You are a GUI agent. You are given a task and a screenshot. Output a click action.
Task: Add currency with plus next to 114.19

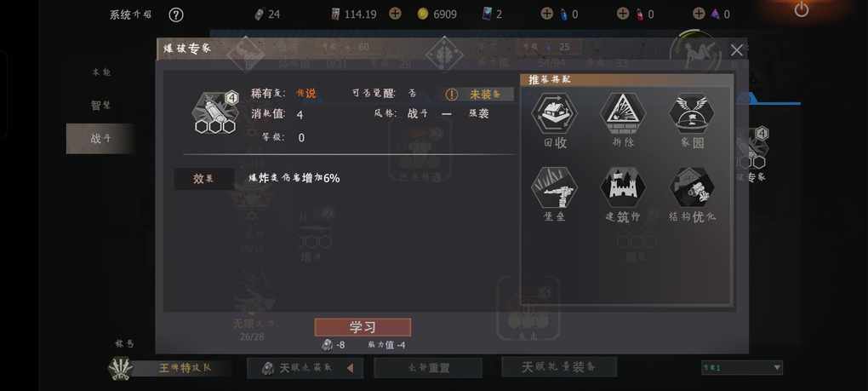(395, 14)
